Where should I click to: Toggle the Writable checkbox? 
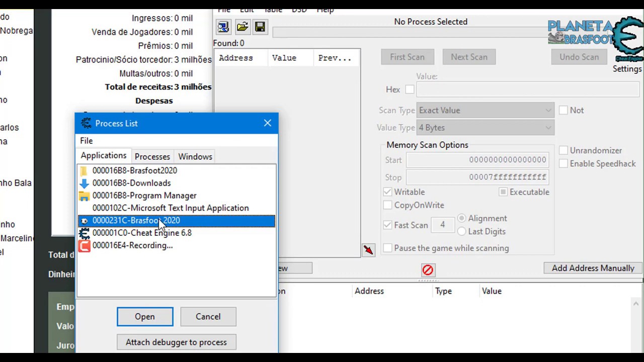click(387, 192)
